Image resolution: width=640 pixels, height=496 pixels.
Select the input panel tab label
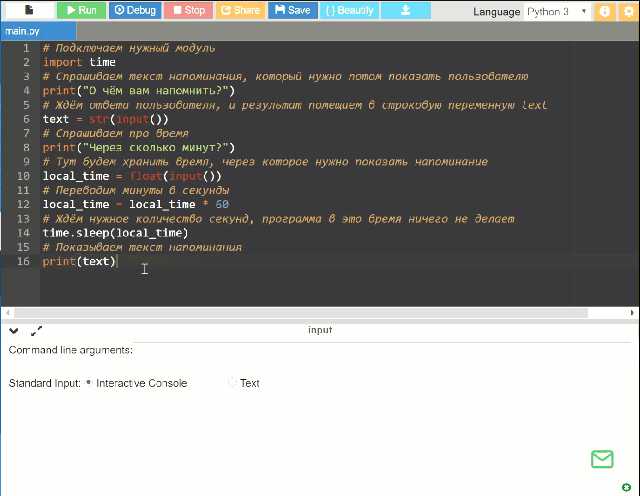point(320,330)
